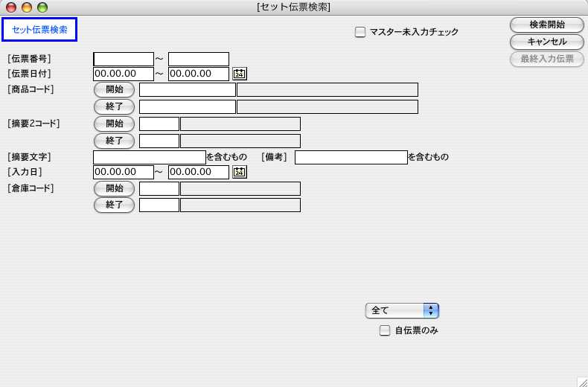
Task: Click 終了 button for 摘要2コード
Action: click(114, 140)
